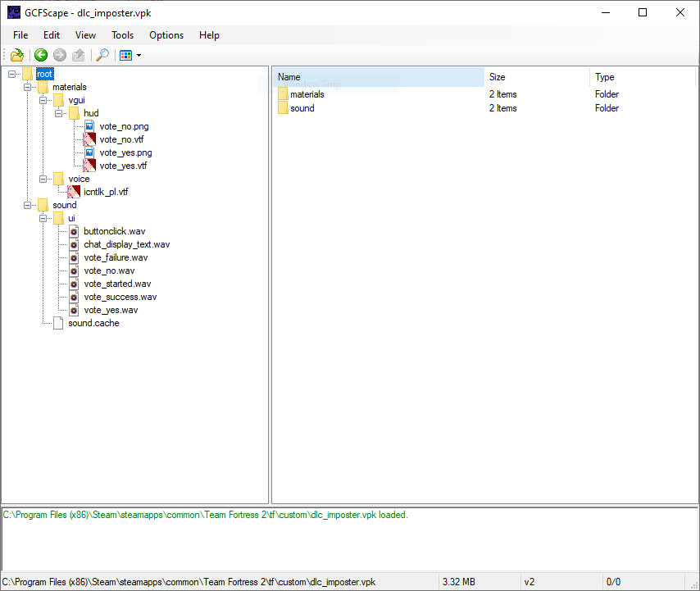Open the Find magnifier tool

pyautogui.click(x=102, y=55)
